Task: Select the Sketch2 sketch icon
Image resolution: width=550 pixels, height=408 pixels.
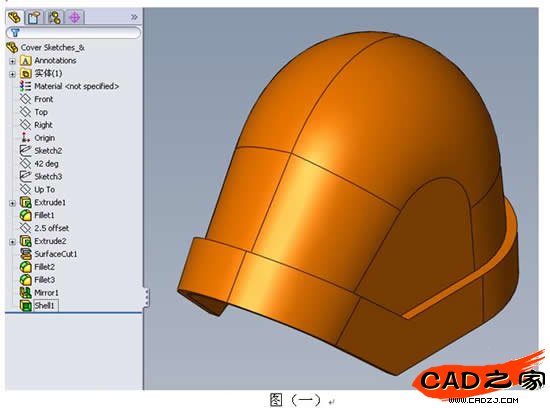Action: pyautogui.click(x=25, y=151)
